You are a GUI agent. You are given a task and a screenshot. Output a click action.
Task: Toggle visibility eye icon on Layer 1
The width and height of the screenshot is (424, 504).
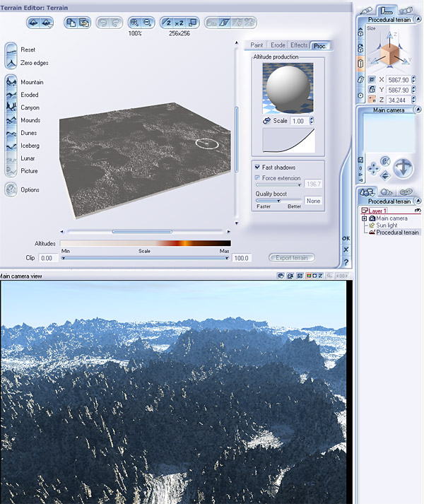click(x=418, y=211)
